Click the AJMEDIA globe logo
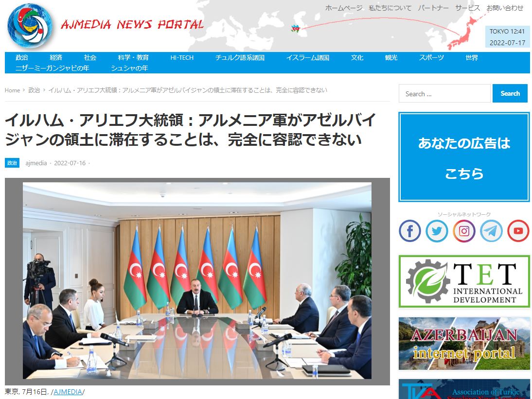This screenshot has height=399, width=532. pyautogui.click(x=30, y=25)
